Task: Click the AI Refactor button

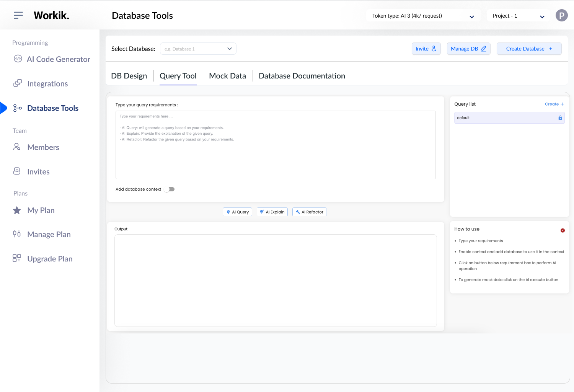Action: tap(309, 212)
